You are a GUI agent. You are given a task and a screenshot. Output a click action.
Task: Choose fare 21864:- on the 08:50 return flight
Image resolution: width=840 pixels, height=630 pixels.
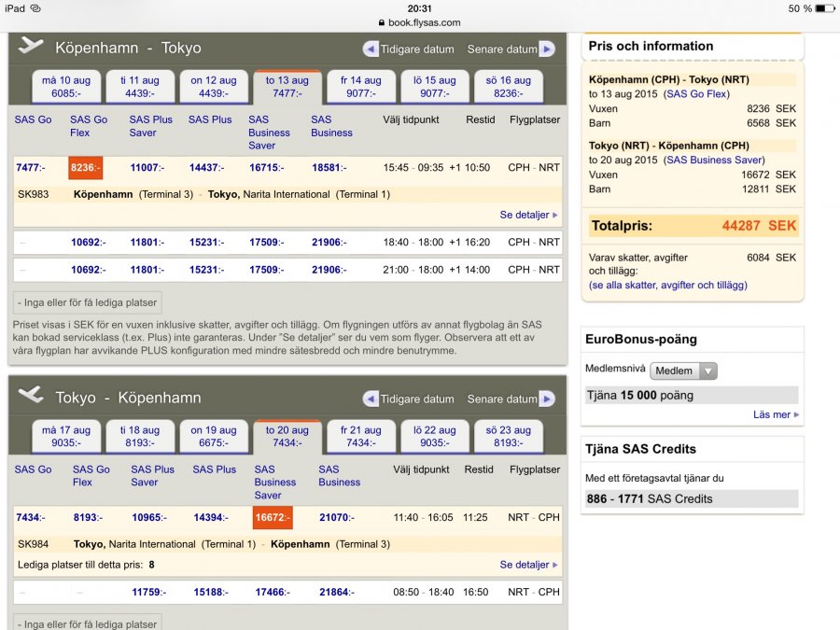tap(337, 592)
